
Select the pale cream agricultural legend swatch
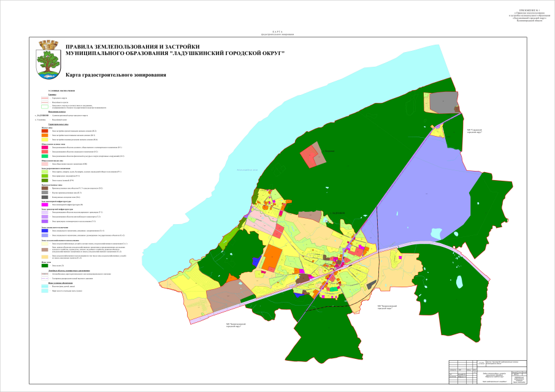[x=45, y=244]
